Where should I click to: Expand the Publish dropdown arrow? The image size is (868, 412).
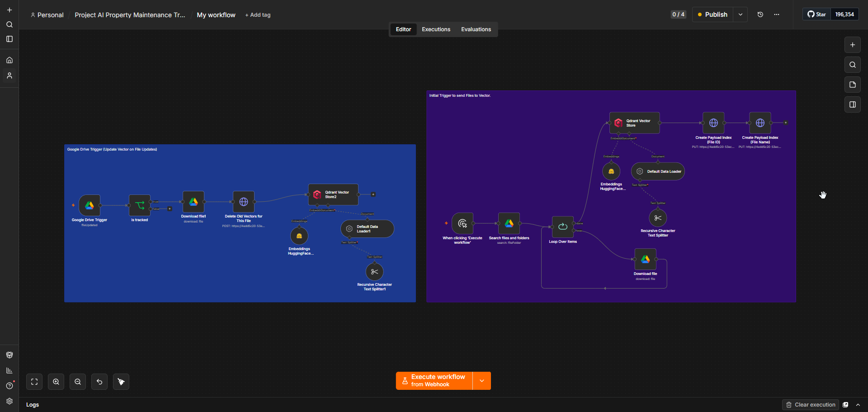[741, 14]
